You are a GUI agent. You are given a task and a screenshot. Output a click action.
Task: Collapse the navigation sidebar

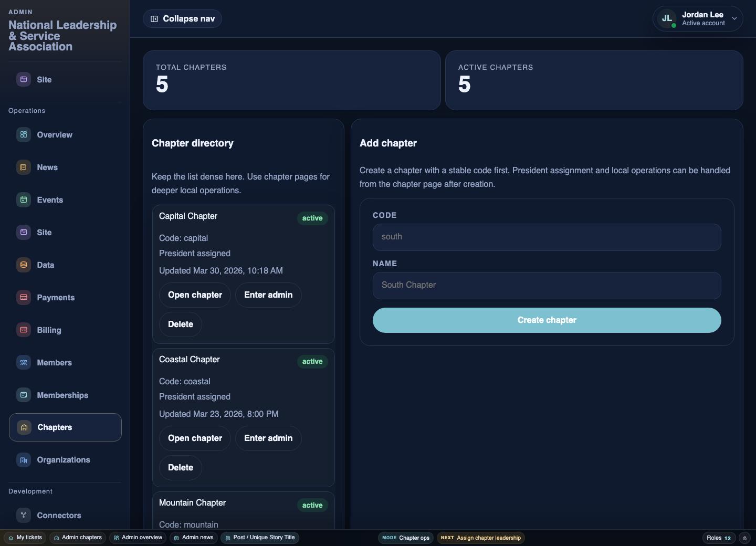tap(182, 19)
